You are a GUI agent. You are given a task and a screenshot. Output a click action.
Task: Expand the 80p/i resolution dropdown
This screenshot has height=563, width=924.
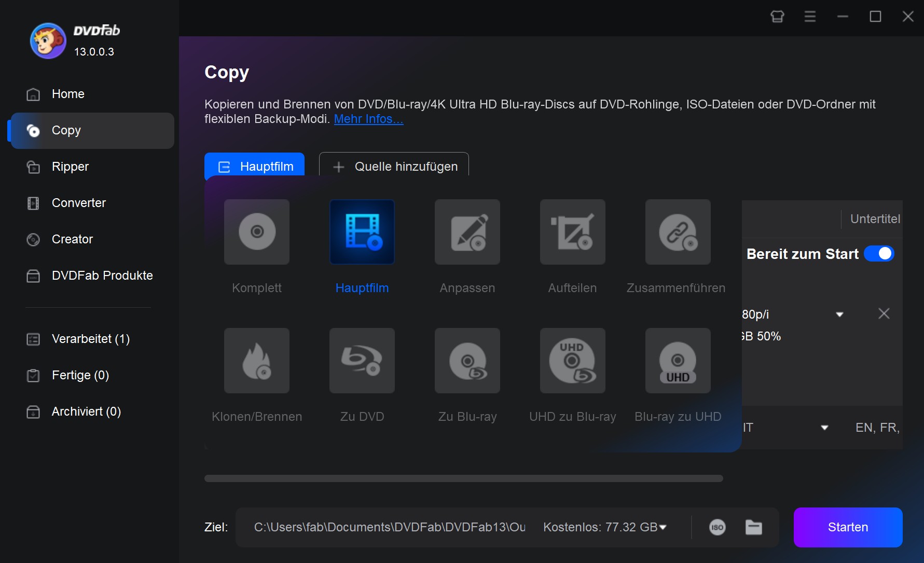click(x=839, y=314)
